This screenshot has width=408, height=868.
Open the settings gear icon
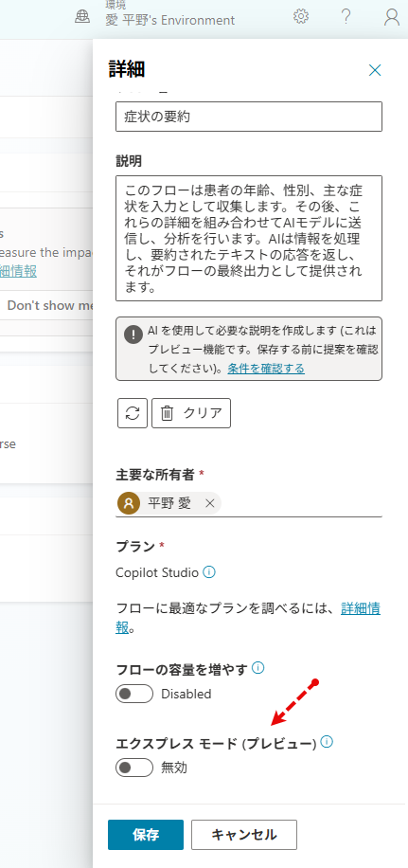[x=301, y=17]
